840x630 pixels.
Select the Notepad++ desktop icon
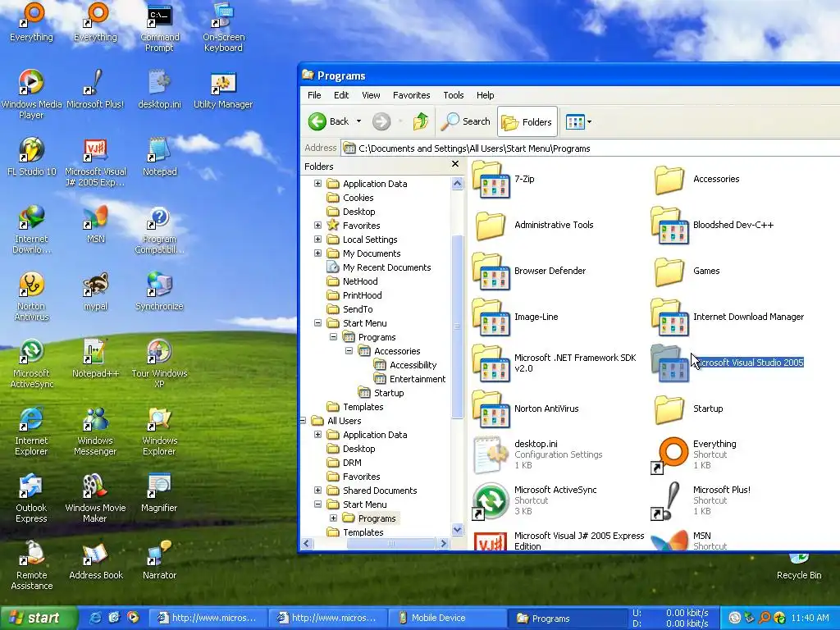point(95,358)
